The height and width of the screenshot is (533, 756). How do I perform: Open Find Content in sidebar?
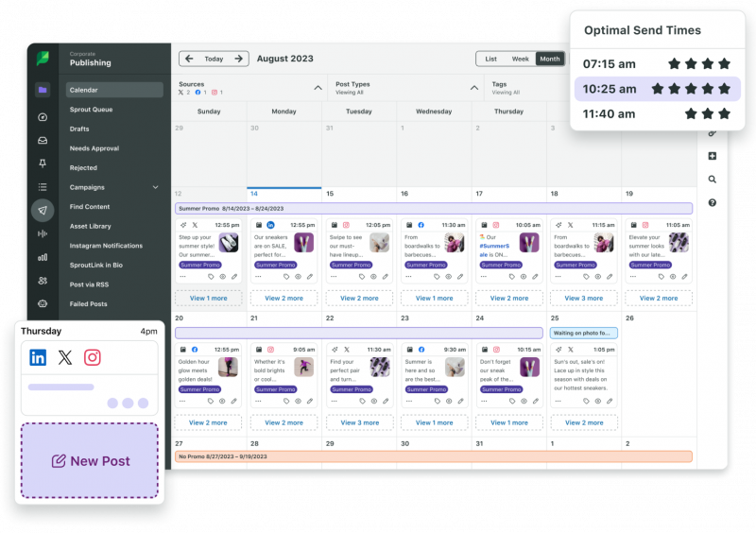(x=90, y=206)
